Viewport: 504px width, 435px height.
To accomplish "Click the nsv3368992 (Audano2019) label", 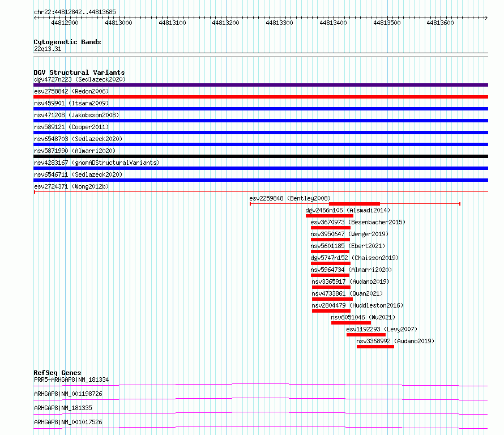I will (x=395, y=341).
